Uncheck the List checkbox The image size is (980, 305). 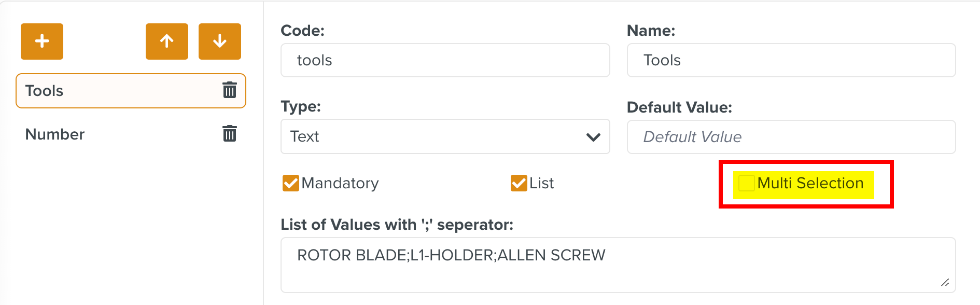tap(519, 183)
